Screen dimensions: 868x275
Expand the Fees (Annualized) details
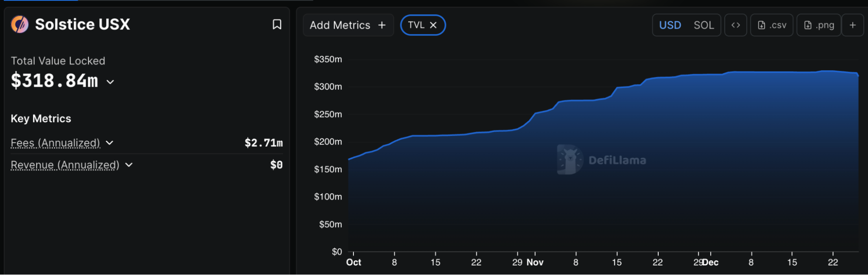[109, 143]
